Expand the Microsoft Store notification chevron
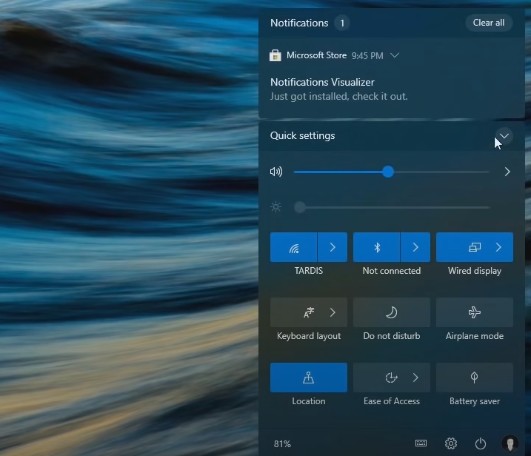 coord(395,55)
